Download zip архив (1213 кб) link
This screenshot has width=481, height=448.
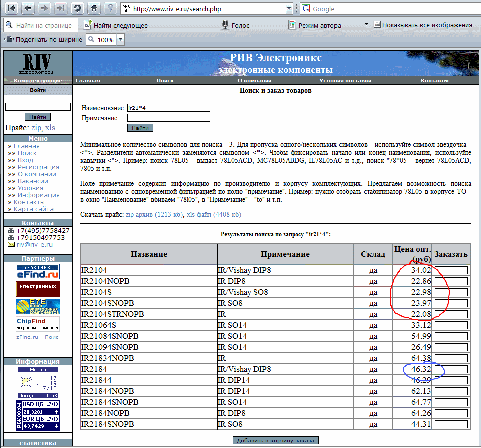[154, 215]
